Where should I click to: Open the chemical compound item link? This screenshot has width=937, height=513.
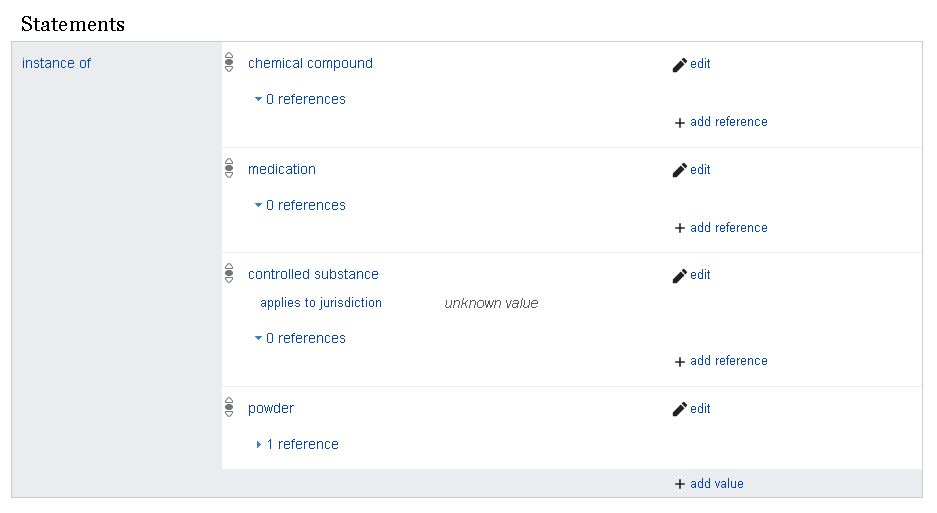310,63
